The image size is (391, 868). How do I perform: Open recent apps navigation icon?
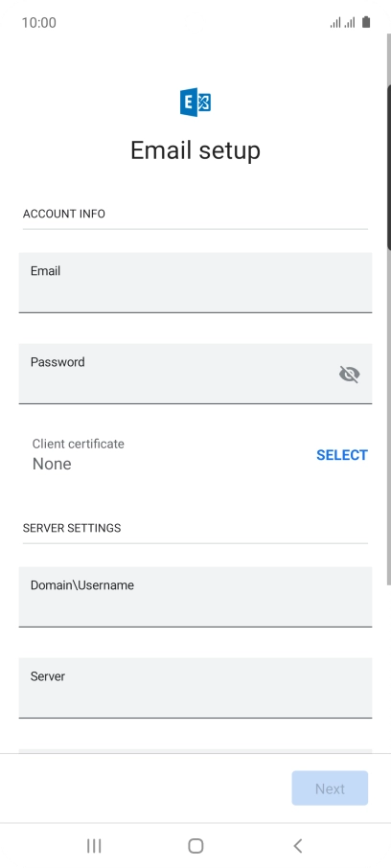(94, 845)
